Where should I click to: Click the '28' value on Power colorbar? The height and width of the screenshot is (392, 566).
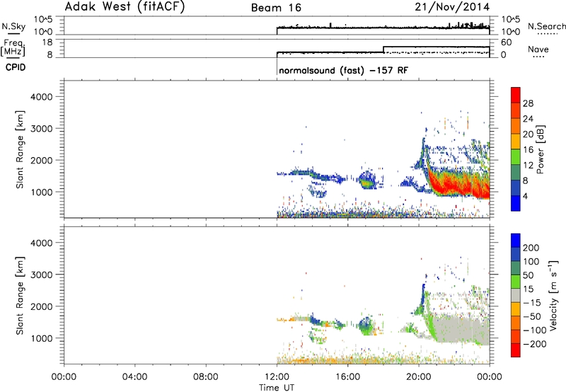(528, 103)
